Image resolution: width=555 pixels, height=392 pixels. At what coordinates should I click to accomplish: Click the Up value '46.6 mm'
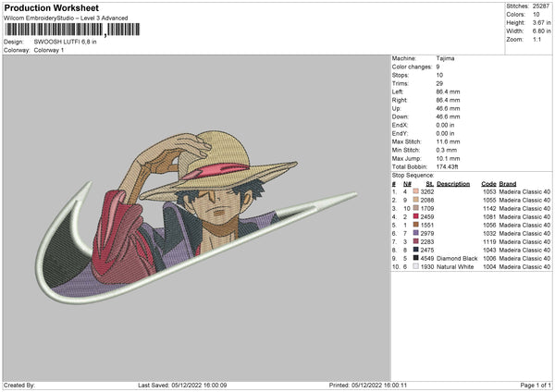448,108
